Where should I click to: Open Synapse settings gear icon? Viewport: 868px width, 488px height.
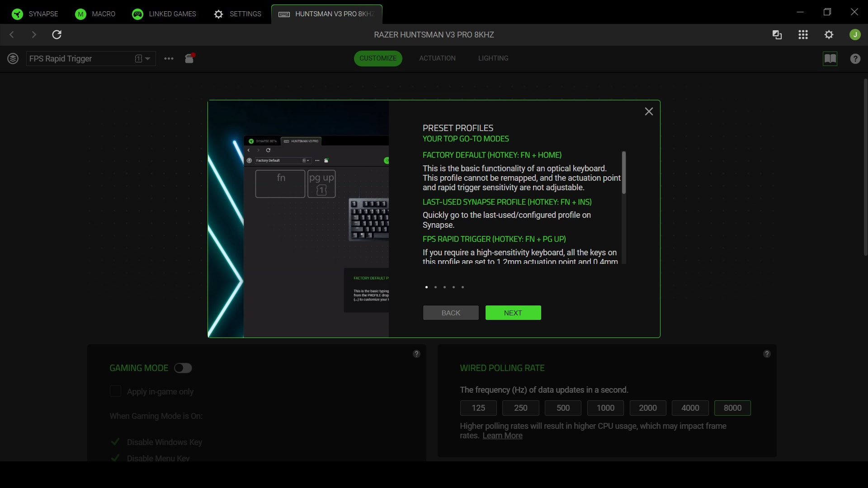point(829,34)
